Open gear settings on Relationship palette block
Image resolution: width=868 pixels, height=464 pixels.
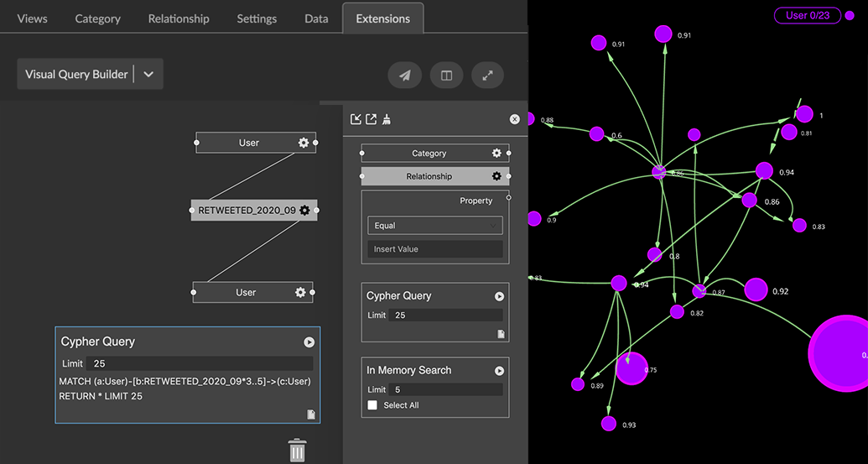coord(496,176)
